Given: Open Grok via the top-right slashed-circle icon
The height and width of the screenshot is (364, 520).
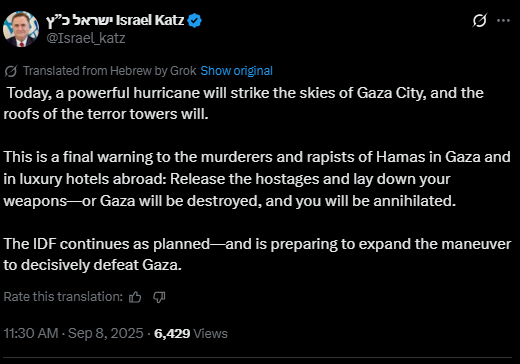Looking at the screenshot, I should (480, 21).
